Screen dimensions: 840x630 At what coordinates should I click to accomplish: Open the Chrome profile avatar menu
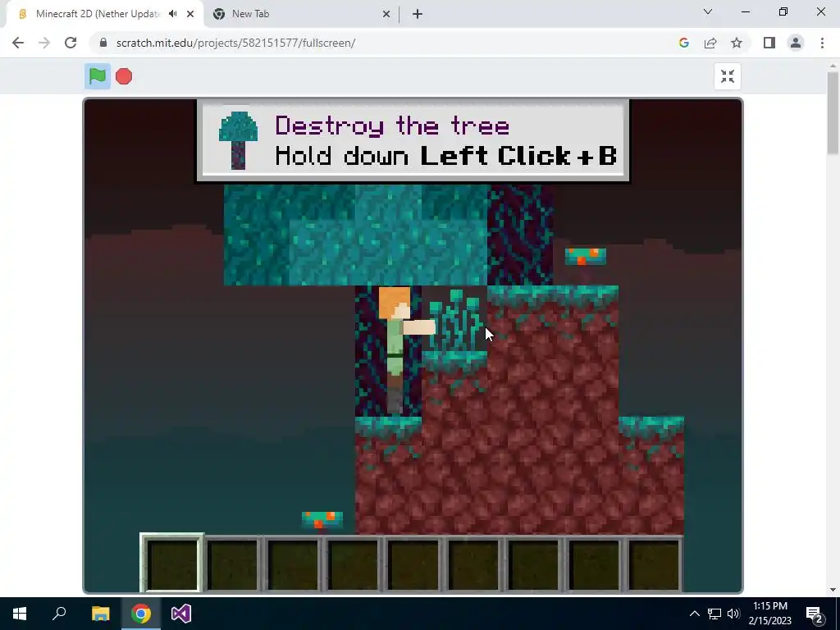point(796,43)
